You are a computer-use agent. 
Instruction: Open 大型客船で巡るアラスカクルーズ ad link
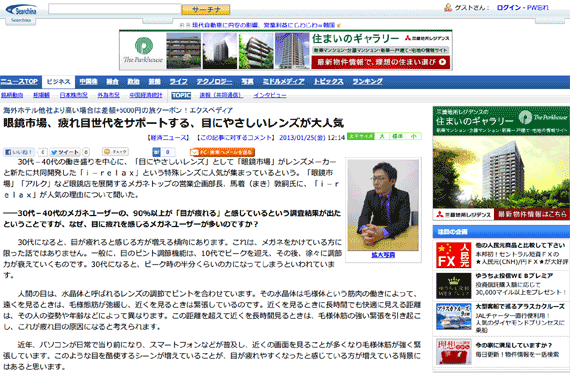pyautogui.click(x=520, y=307)
